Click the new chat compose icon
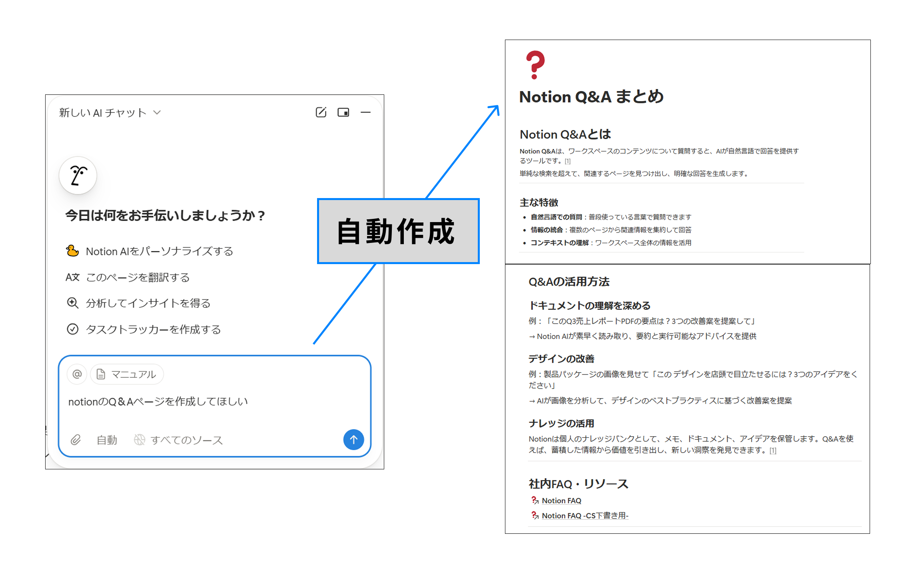Screen dimensions: 924x577 (x=321, y=112)
